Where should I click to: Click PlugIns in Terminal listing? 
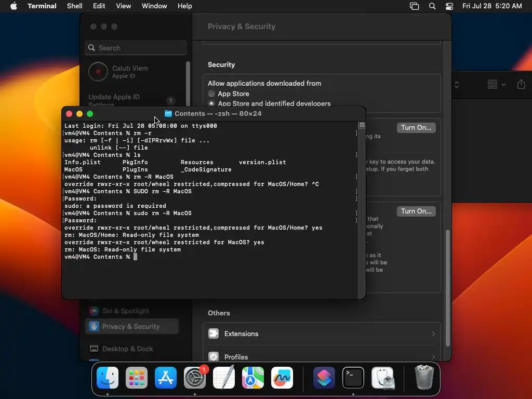pyautogui.click(x=135, y=169)
